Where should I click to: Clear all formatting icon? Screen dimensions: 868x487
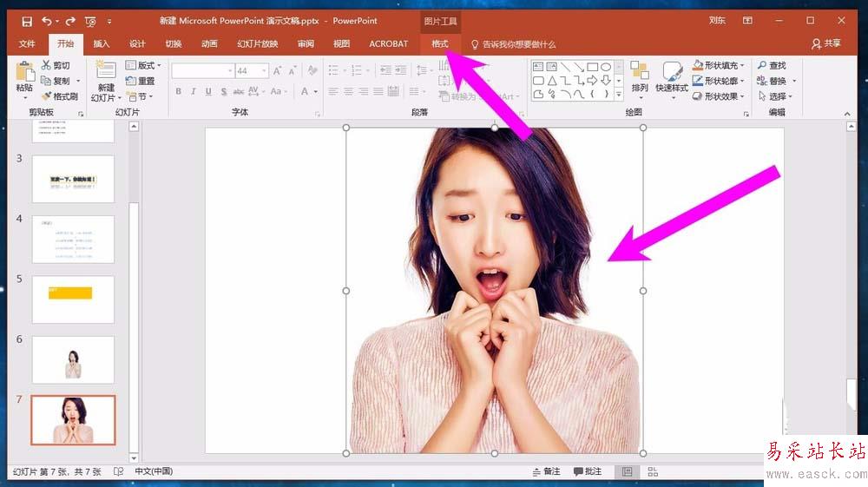[x=312, y=70]
